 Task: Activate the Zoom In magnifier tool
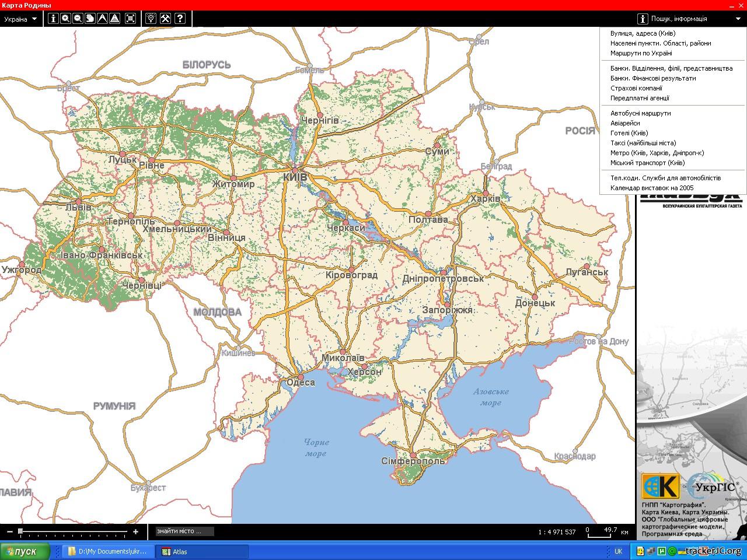[65, 19]
